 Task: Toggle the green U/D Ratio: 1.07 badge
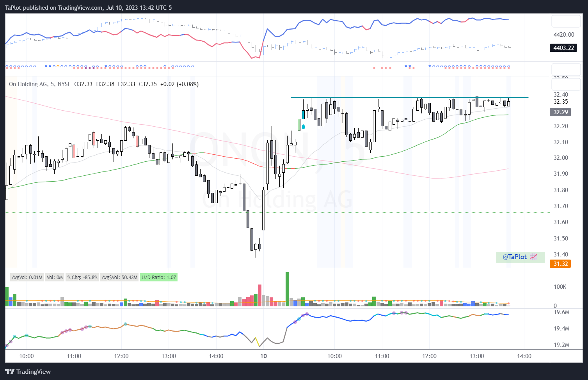pos(158,277)
